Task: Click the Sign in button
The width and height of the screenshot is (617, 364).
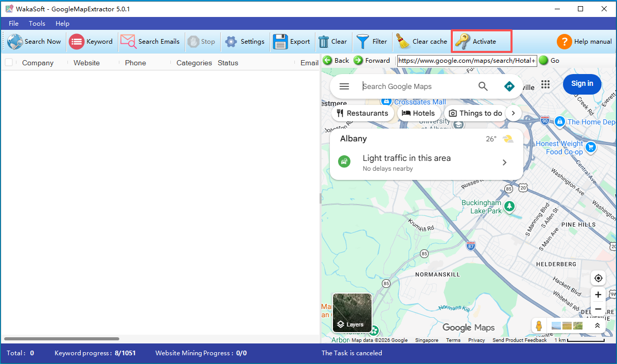Action: coord(582,83)
